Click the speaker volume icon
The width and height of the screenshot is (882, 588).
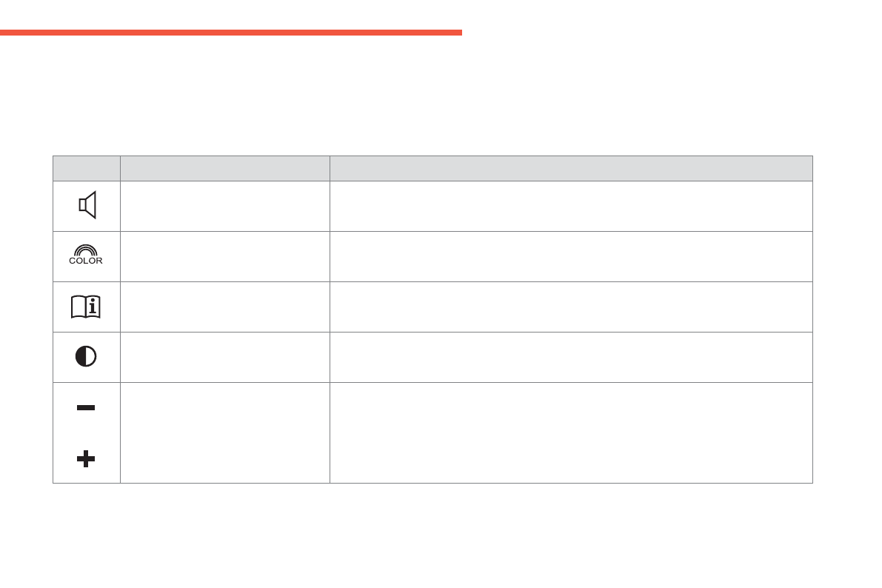(x=87, y=205)
